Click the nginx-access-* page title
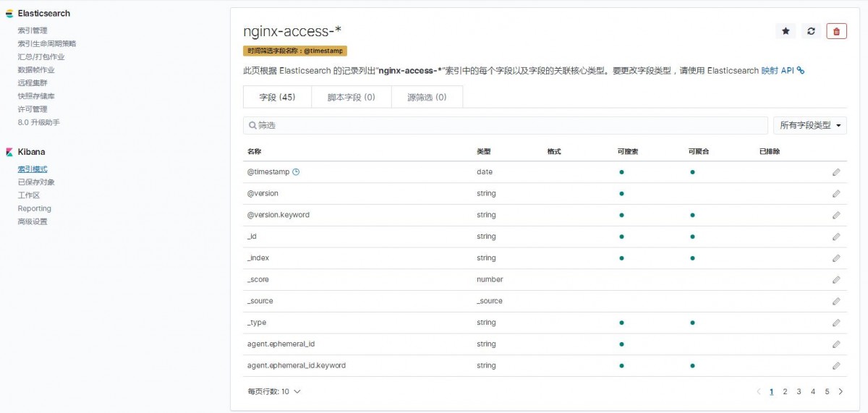The image size is (868, 413). (292, 30)
